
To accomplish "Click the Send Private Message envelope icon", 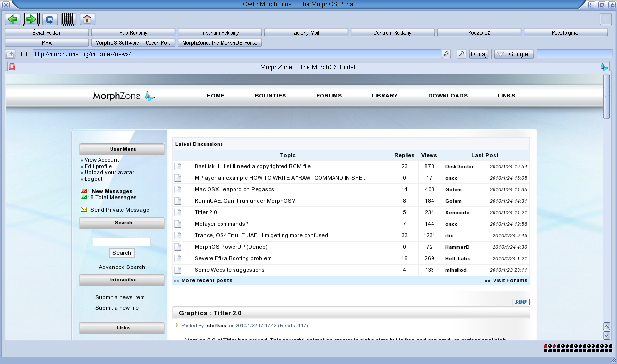I will pyautogui.click(x=84, y=210).
